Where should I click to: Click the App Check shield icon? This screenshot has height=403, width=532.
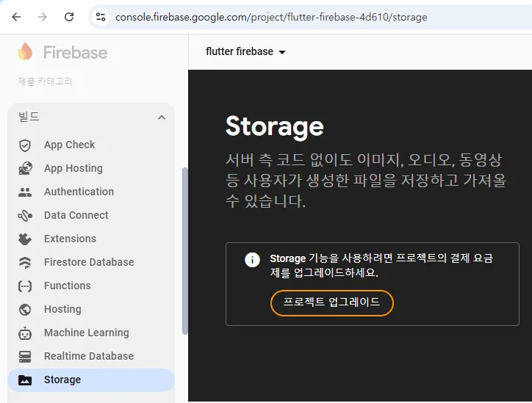coord(25,145)
